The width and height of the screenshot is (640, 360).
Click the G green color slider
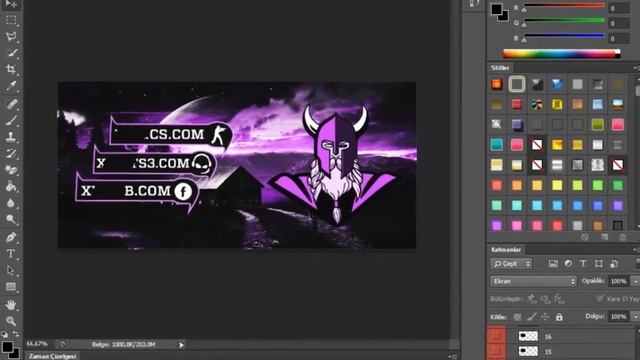click(x=564, y=20)
